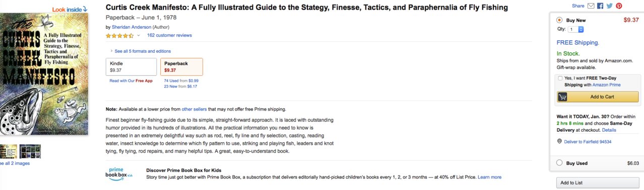The image size is (644, 190).
Task: Click the star rating icons
Action: tap(120, 36)
